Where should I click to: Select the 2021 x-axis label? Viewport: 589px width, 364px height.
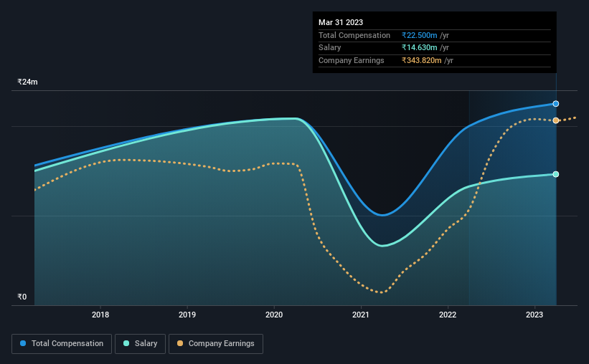pos(361,315)
